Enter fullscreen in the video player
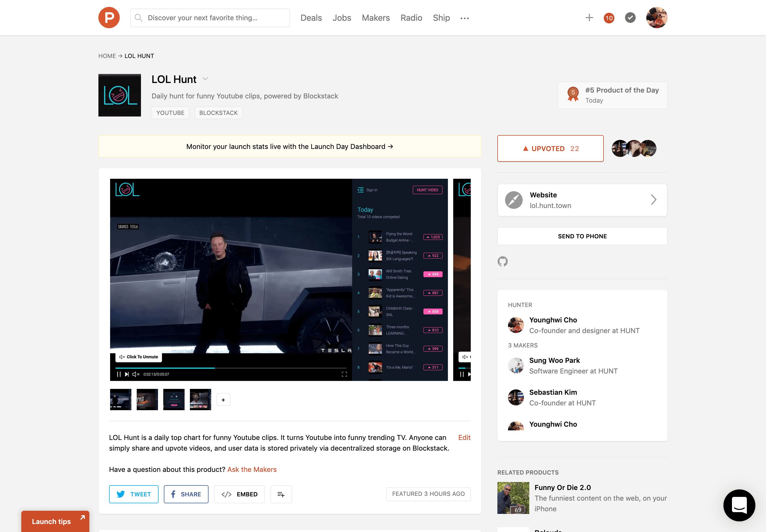The height and width of the screenshot is (532, 766). click(344, 374)
